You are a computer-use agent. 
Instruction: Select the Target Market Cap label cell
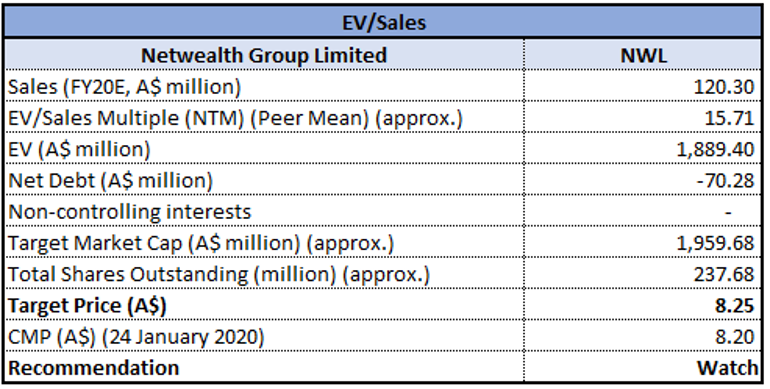(x=264, y=243)
